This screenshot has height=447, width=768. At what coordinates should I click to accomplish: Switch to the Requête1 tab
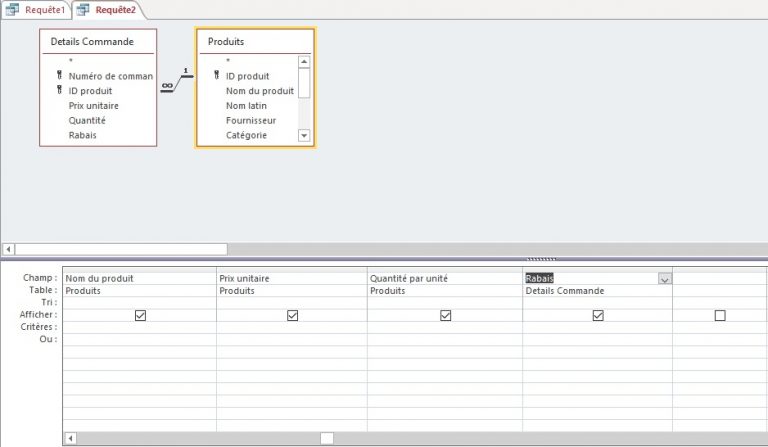coord(36,10)
